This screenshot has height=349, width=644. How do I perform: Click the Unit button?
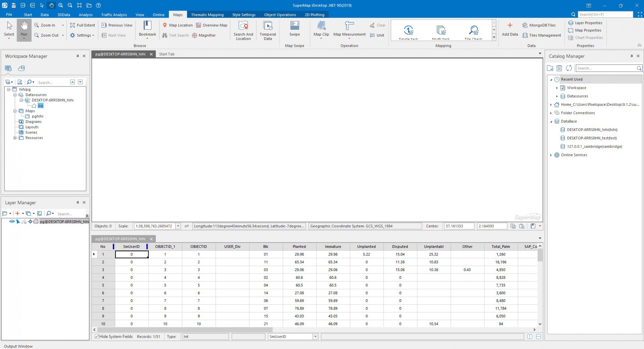pos(377,35)
